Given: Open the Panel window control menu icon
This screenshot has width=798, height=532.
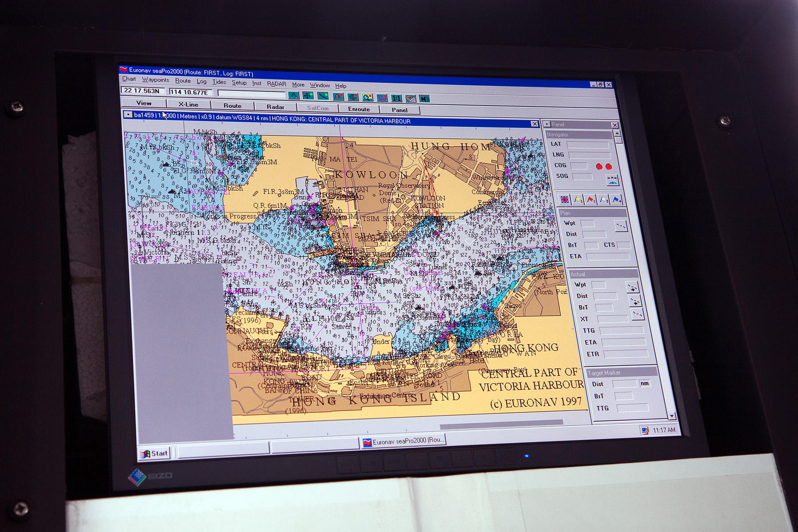Looking at the screenshot, I should tap(548, 124).
